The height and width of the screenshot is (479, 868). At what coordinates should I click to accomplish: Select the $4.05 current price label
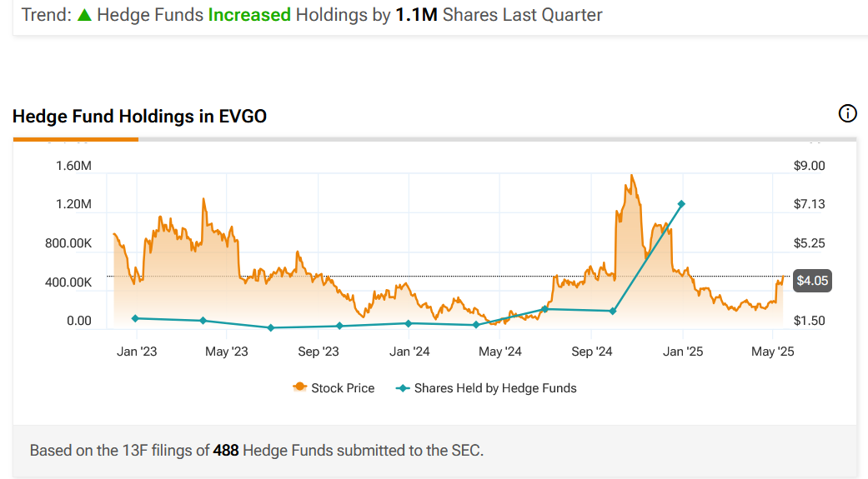pos(812,281)
